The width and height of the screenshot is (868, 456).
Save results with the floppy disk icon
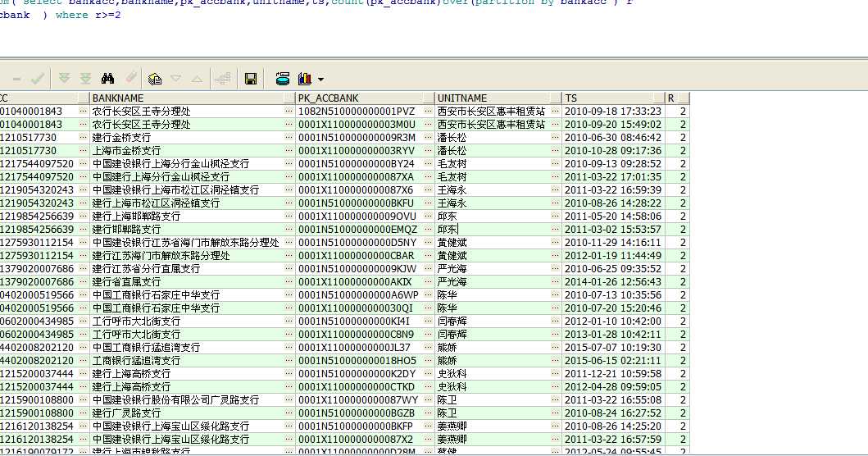tap(251, 80)
